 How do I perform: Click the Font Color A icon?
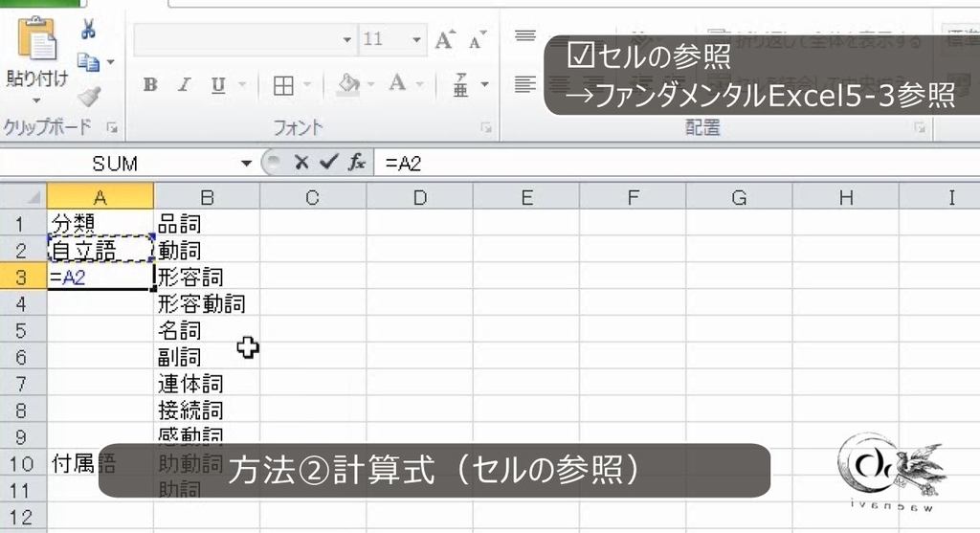[x=397, y=83]
